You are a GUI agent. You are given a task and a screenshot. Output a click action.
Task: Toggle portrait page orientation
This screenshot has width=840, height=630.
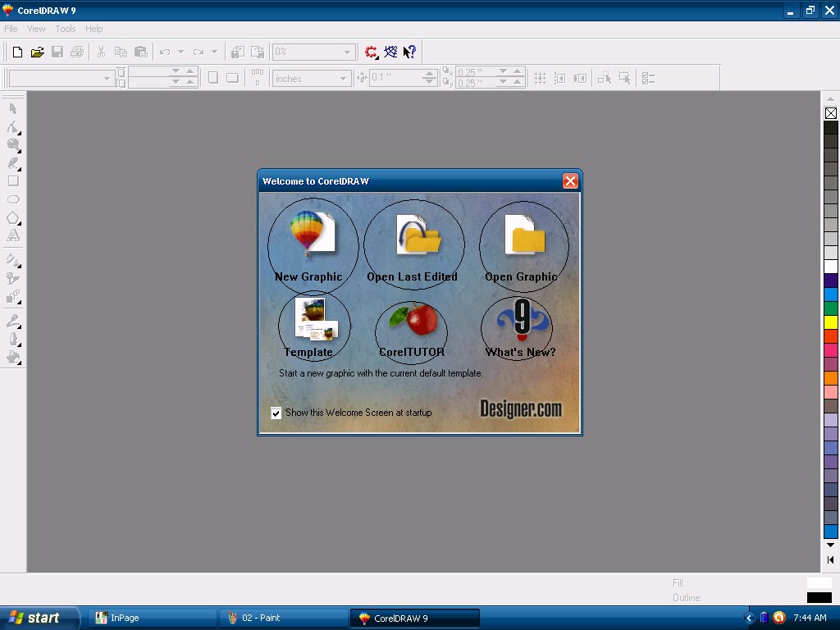(x=212, y=78)
